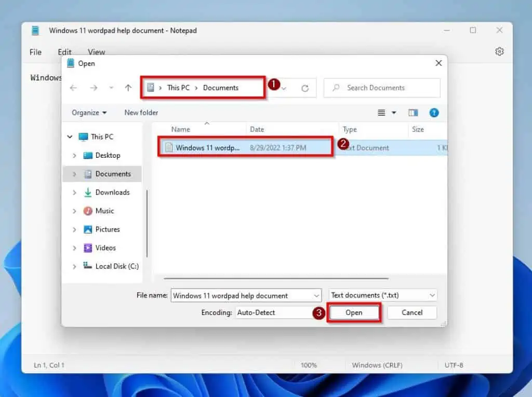
Task: Click the magnifier icon in search box
Action: 336,88
